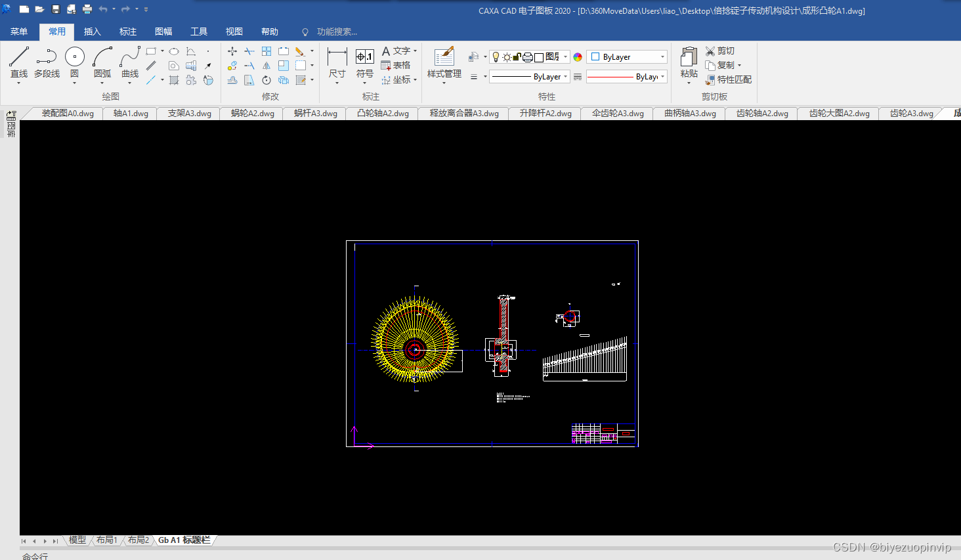Open the 凸轮轴A2.dwg document tab

[383, 114]
